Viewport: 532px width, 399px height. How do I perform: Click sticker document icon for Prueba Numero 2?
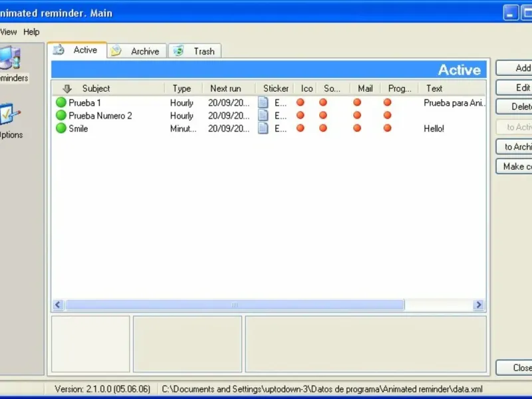click(263, 116)
